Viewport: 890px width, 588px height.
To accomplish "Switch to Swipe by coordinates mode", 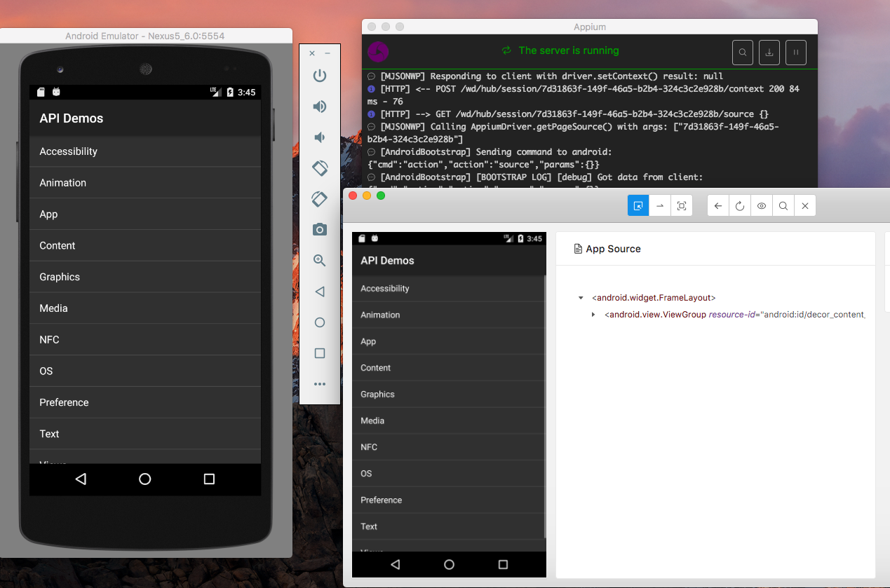I will (660, 206).
